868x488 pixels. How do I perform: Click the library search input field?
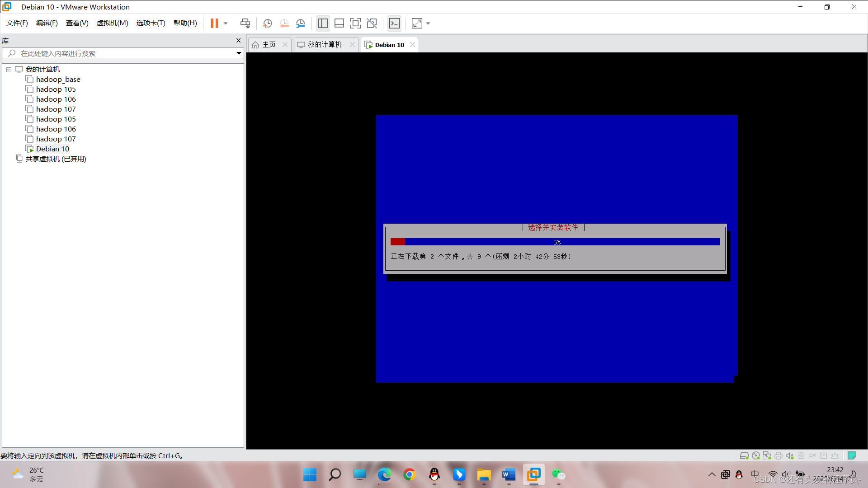click(122, 53)
